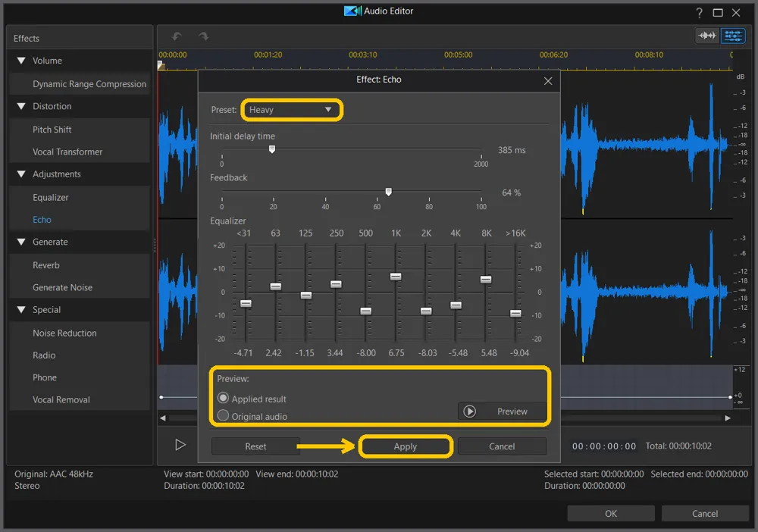Close the Effect: Echo dialog
This screenshot has height=532, width=758.
[x=548, y=80]
